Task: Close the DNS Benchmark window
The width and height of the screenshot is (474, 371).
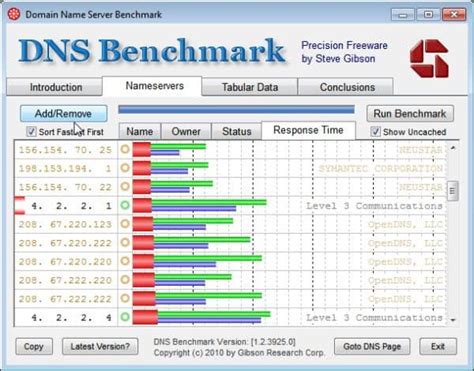Action: pyautogui.click(x=454, y=15)
